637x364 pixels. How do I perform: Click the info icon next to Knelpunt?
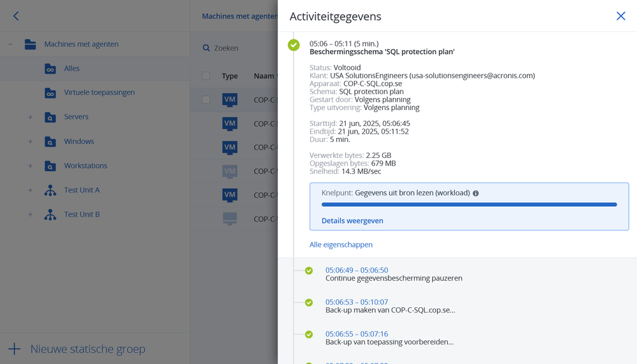pyautogui.click(x=476, y=193)
